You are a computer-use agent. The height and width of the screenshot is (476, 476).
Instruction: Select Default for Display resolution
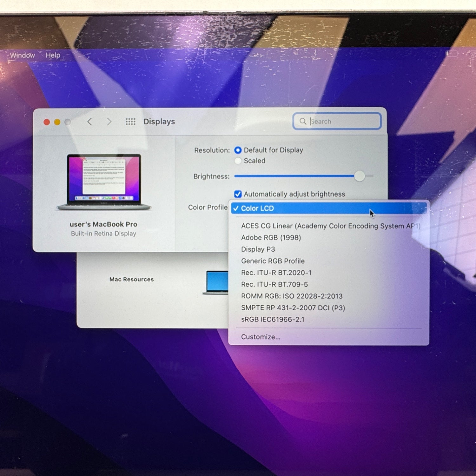[238, 150]
